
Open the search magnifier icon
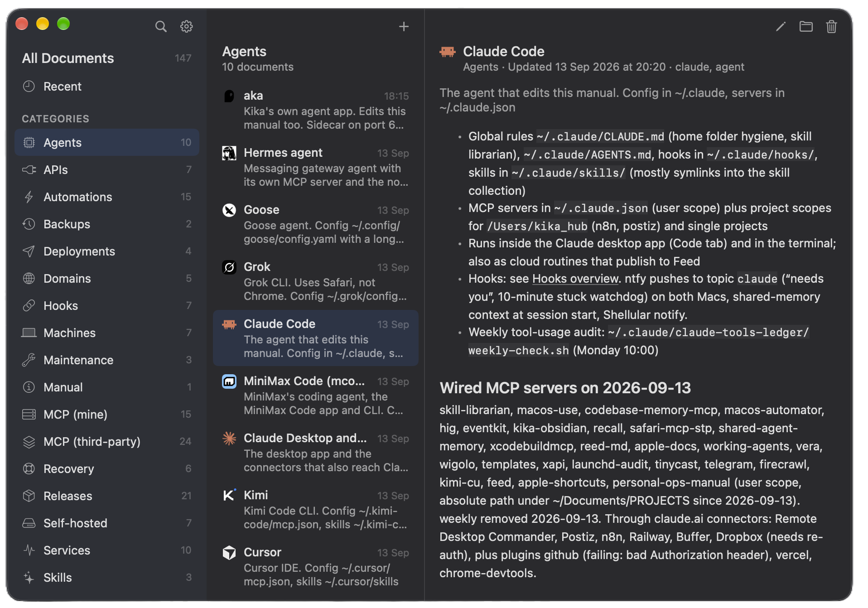click(x=161, y=26)
